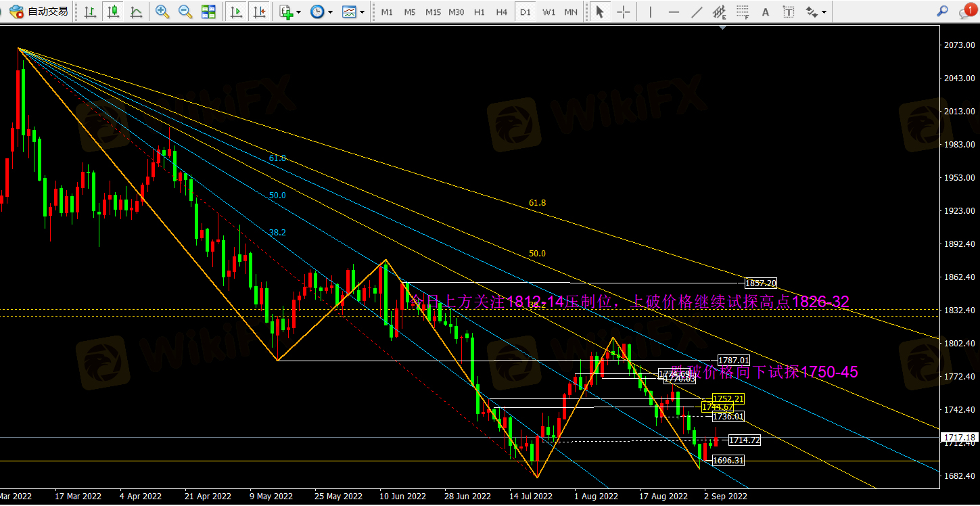Viewport: 980px width, 506px height.
Task: Zoom in on the chart
Action: tap(162, 11)
